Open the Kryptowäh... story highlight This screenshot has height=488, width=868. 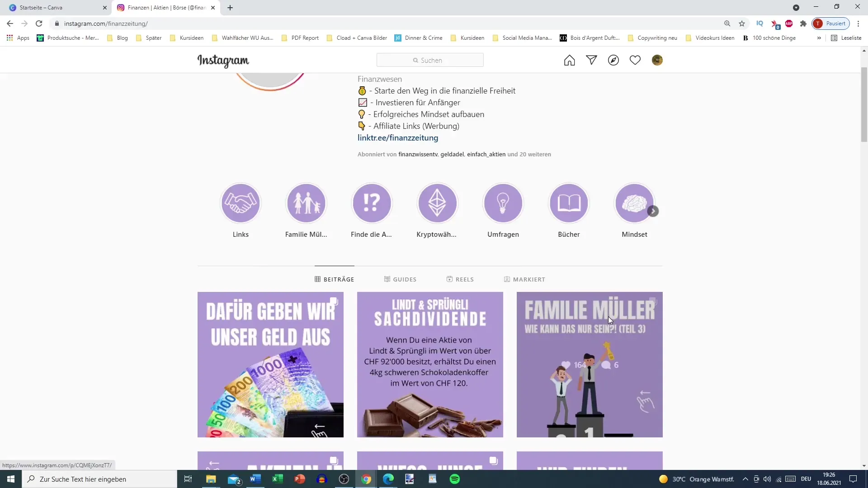tap(437, 203)
